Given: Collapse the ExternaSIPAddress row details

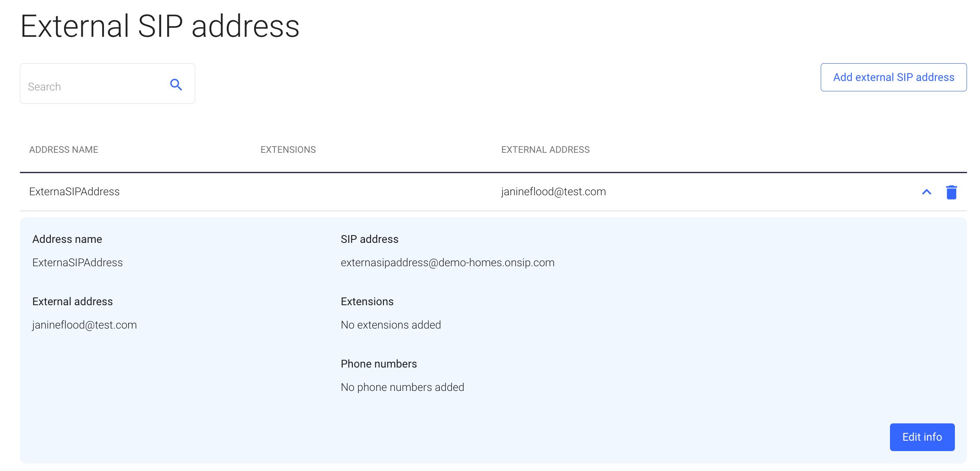Looking at the screenshot, I should point(926,192).
